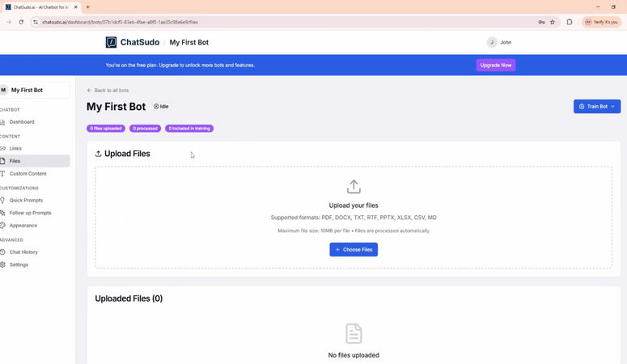This screenshot has width=627, height=364.
Task: Click the plus icon on Choose Files
Action: [337, 250]
